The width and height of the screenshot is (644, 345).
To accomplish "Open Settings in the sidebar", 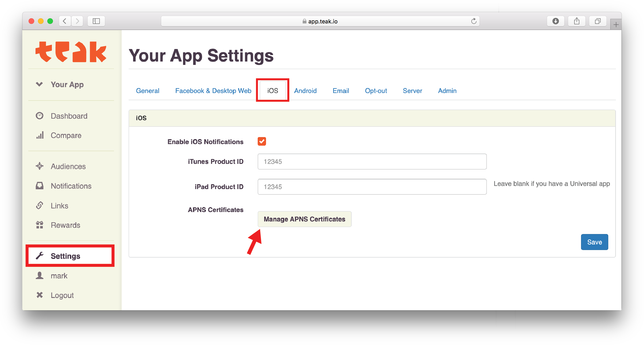I will pyautogui.click(x=70, y=256).
